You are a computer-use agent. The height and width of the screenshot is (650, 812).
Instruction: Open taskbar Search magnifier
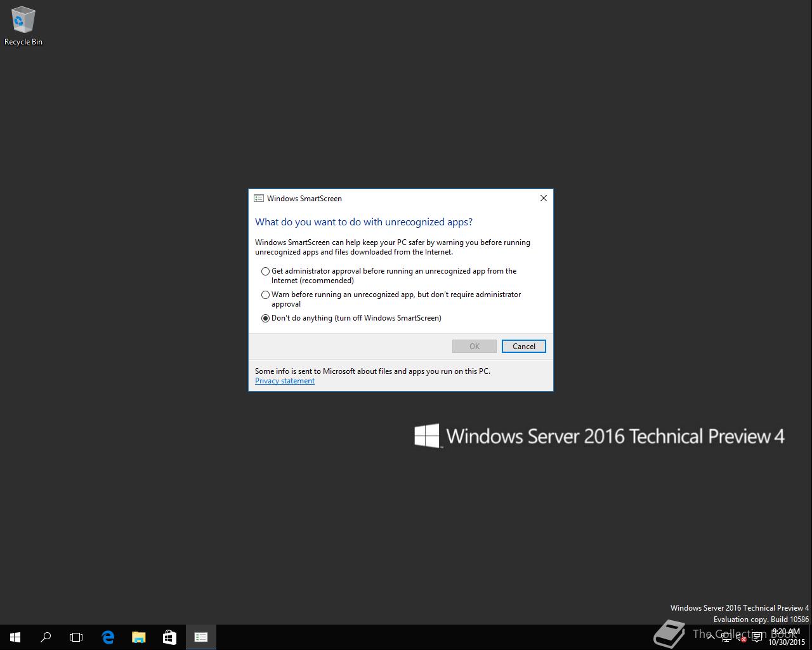pyautogui.click(x=46, y=637)
